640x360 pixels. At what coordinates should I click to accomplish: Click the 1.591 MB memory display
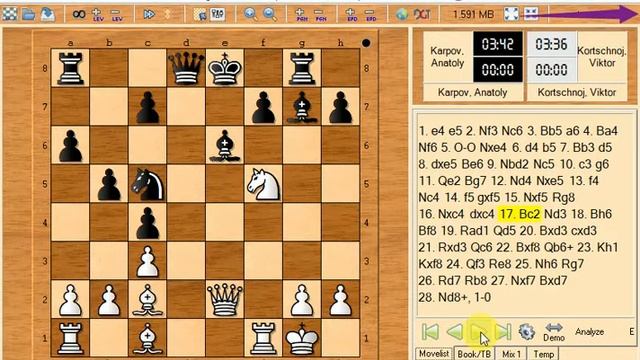point(473,15)
